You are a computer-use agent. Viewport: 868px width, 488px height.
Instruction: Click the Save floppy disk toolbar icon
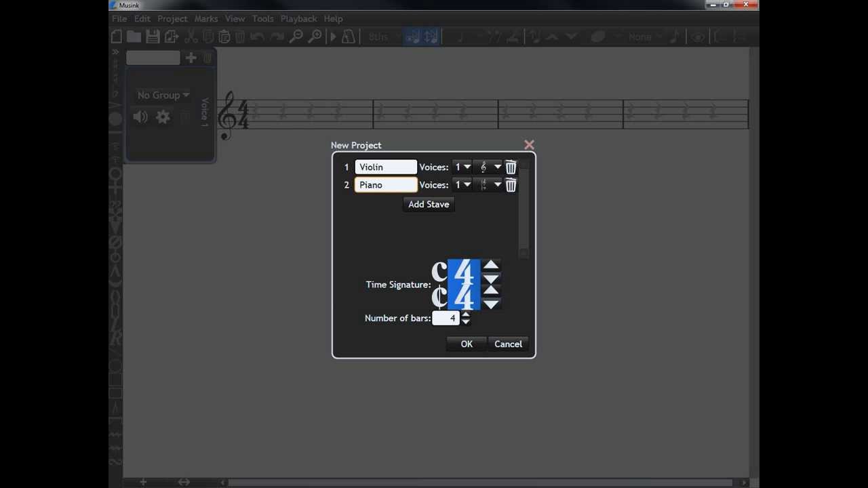point(153,37)
